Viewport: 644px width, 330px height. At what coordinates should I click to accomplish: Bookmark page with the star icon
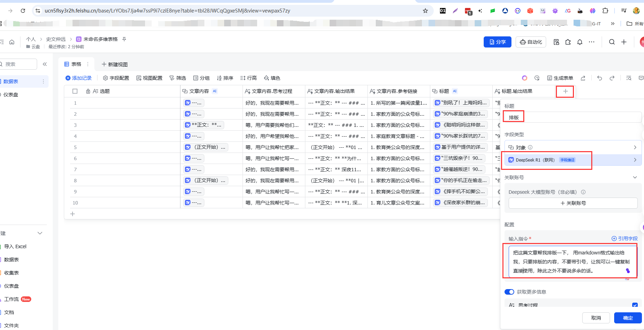click(x=425, y=11)
